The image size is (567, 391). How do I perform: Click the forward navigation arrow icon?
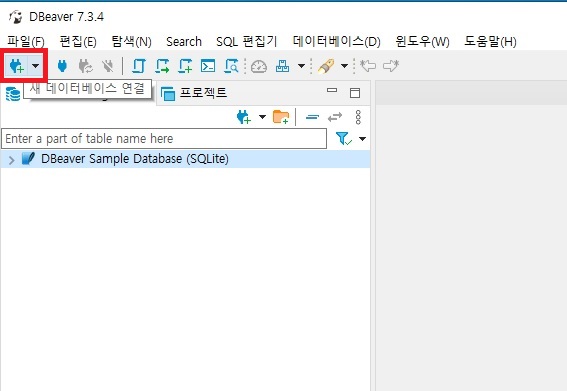click(x=391, y=66)
